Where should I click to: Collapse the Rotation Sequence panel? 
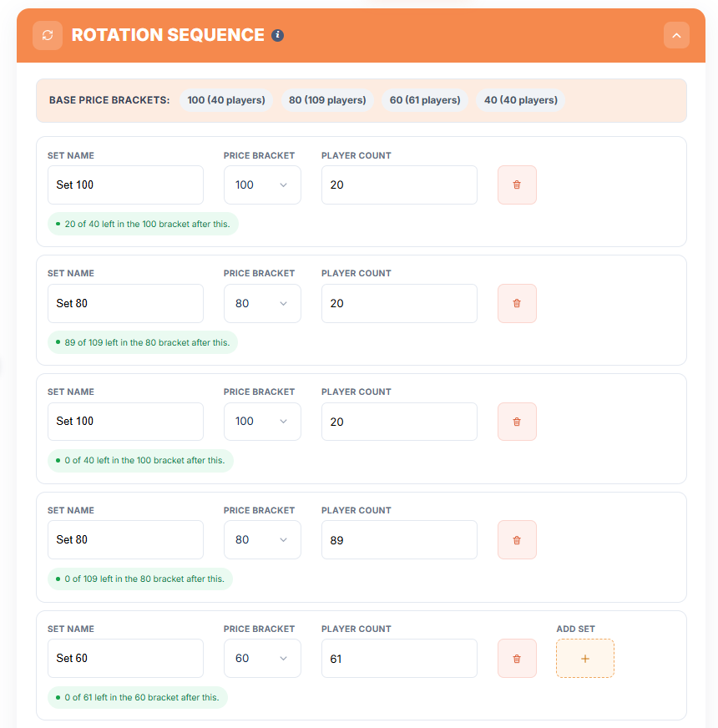click(x=676, y=35)
